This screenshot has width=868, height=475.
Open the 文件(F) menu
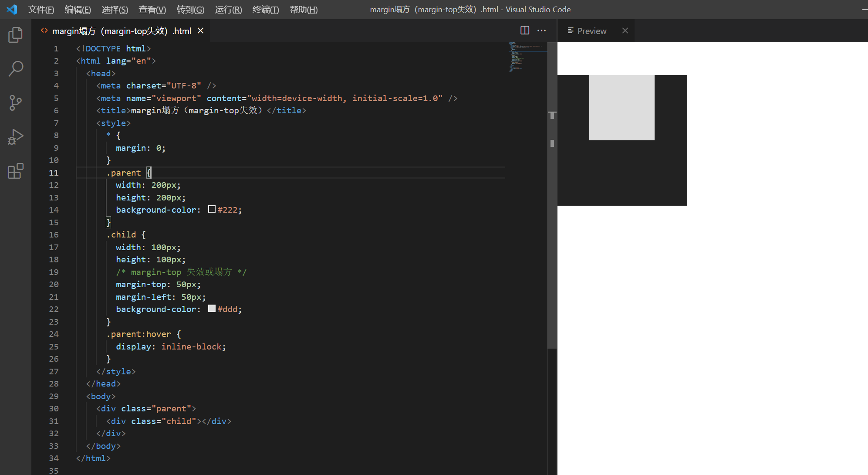41,10
